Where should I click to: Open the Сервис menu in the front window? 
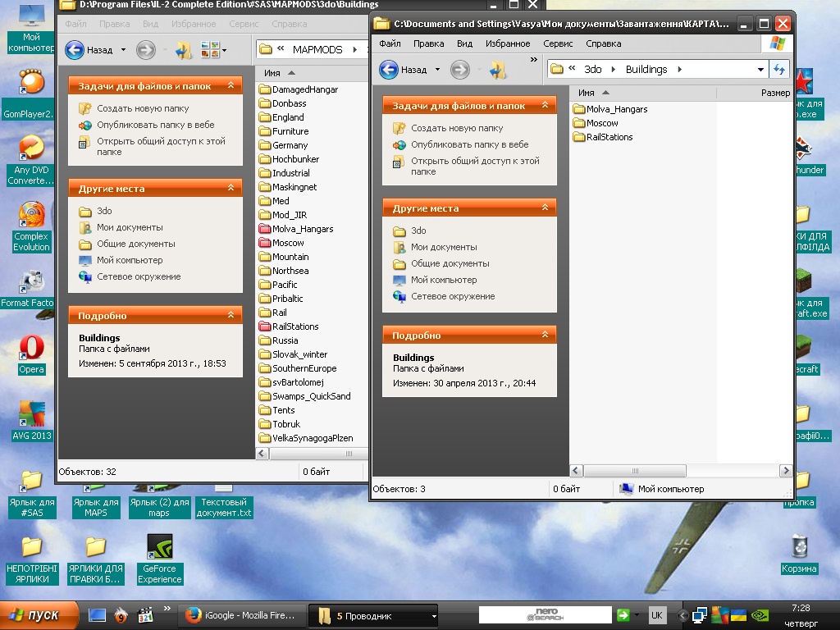click(558, 43)
